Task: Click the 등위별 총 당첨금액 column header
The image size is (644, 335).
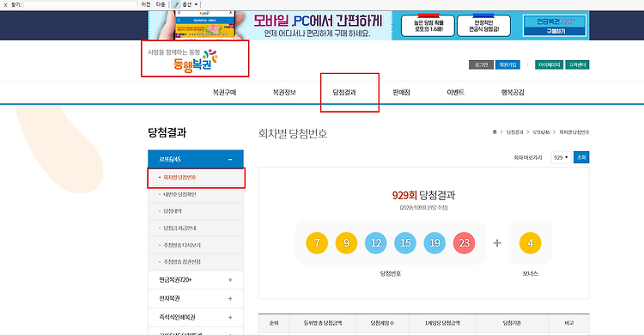Action: tap(323, 324)
